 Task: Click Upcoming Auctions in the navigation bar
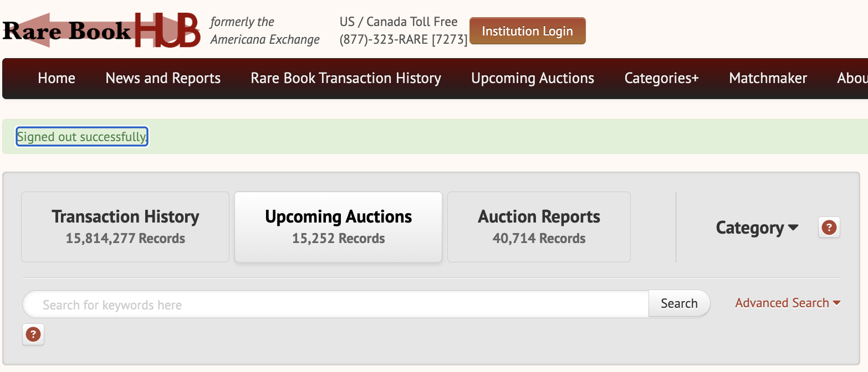tap(533, 79)
